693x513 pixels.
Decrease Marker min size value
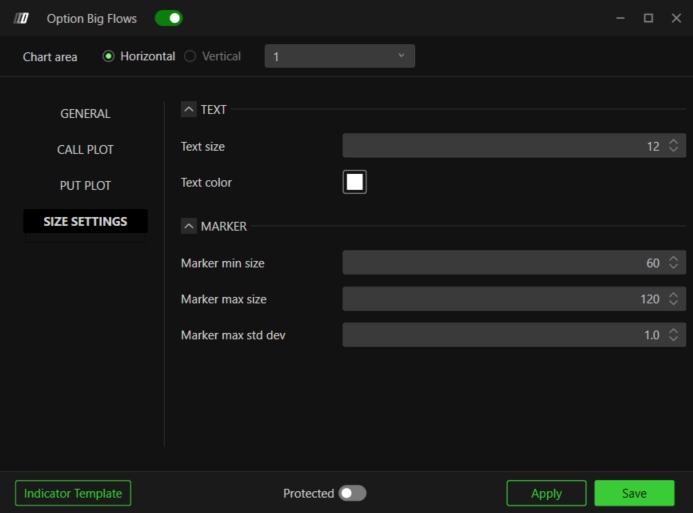[673, 266]
